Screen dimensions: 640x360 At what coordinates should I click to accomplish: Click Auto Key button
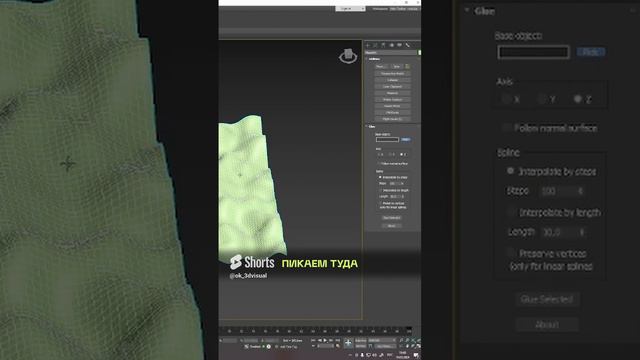(x=360, y=340)
